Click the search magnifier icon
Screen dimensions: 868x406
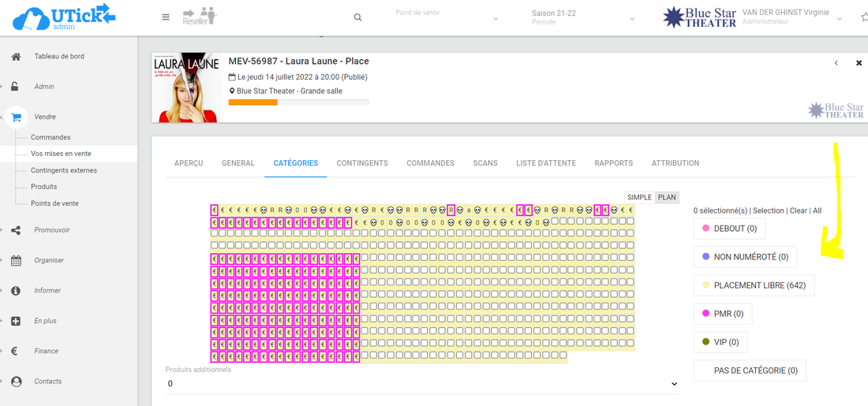point(357,17)
